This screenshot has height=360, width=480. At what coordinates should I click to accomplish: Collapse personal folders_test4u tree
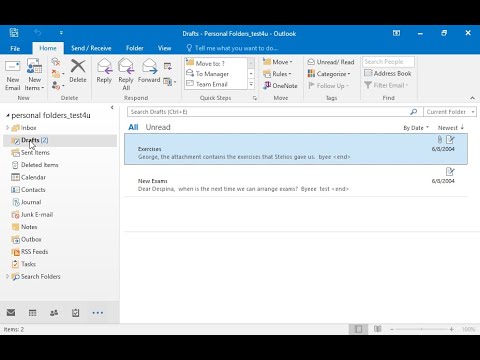[x=7, y=115]
